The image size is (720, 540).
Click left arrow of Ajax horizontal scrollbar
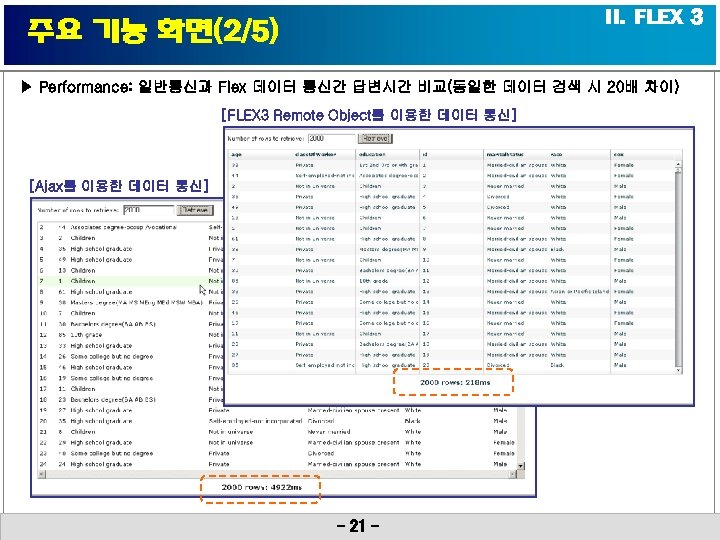click(x=41, y=474)
